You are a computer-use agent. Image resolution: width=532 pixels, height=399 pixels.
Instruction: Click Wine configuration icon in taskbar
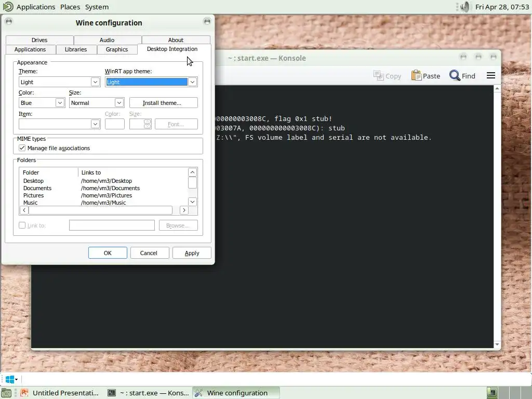pyautogui.click(x=198, y=393)
